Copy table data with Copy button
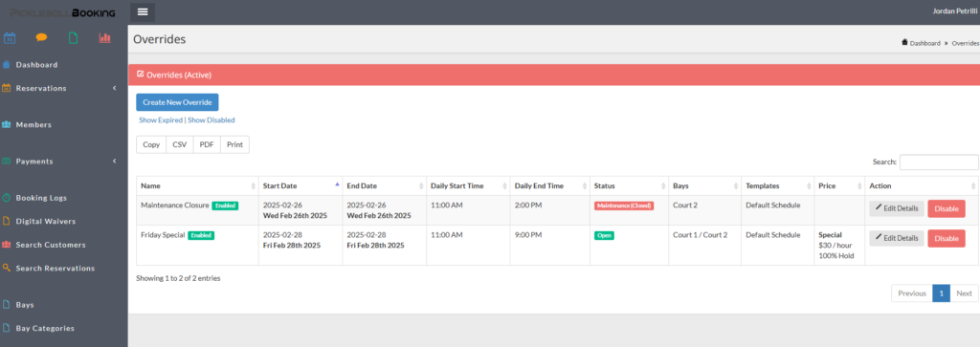980x347 pixels. (151, 144)
